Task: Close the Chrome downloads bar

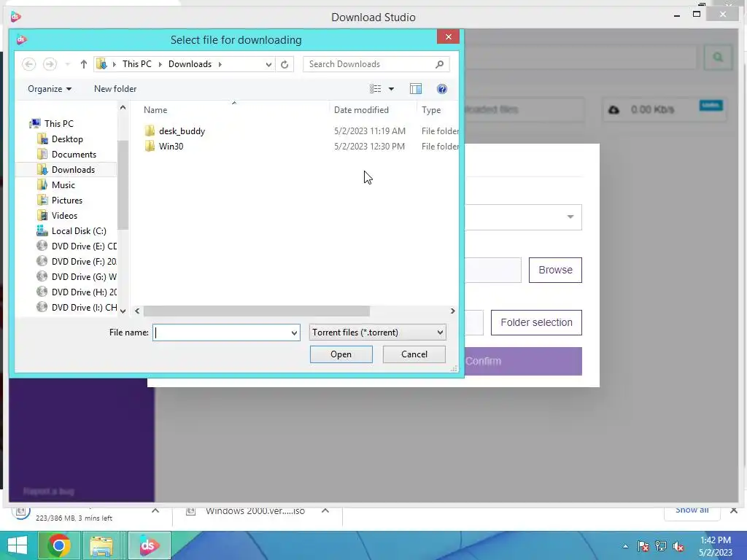Action: click(734, 510)
